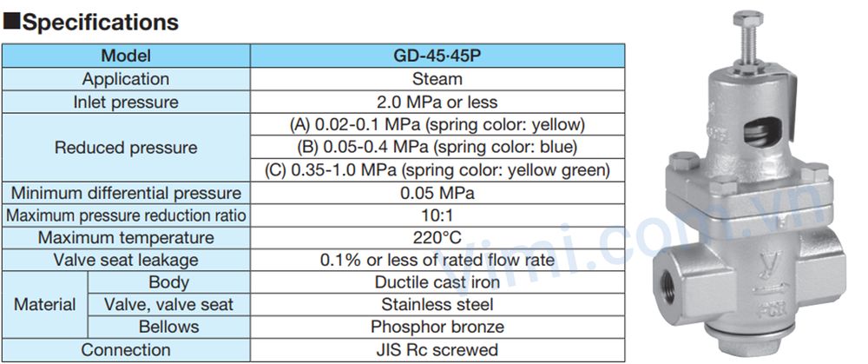Click the Inlet pressure label
This screenshot has height=364, width=868.
click(126, 102)
